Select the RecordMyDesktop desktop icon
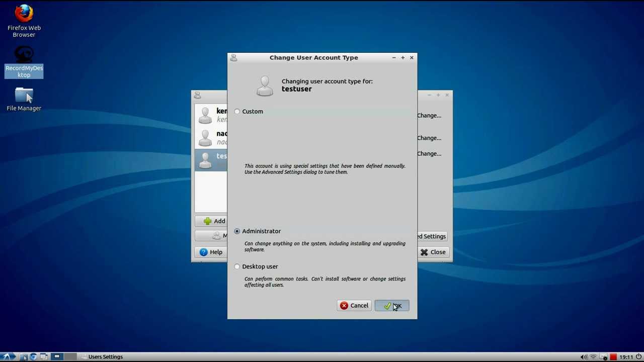Viewport: 644px width, 362px height. click(24, 62)
